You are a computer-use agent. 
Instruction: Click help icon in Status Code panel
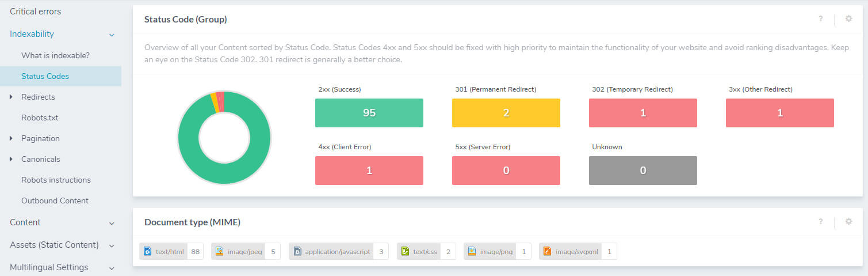tap(820, 19)
